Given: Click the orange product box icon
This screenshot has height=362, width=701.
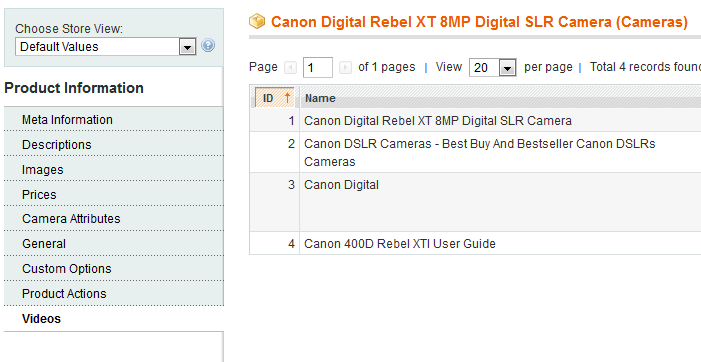Looking at the screenshot, I should point(257,21).
